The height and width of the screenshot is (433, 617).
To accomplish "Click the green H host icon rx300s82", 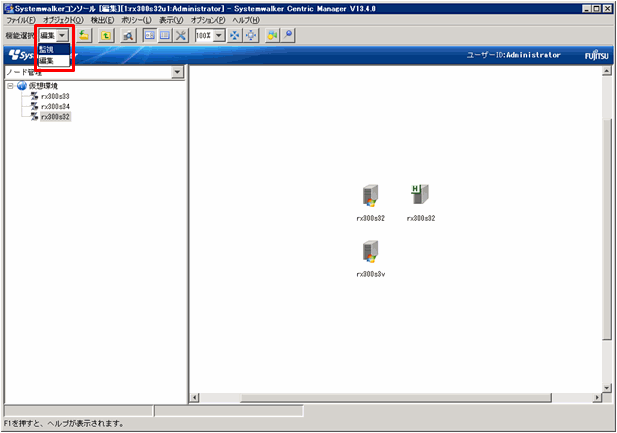I will 420,195.
